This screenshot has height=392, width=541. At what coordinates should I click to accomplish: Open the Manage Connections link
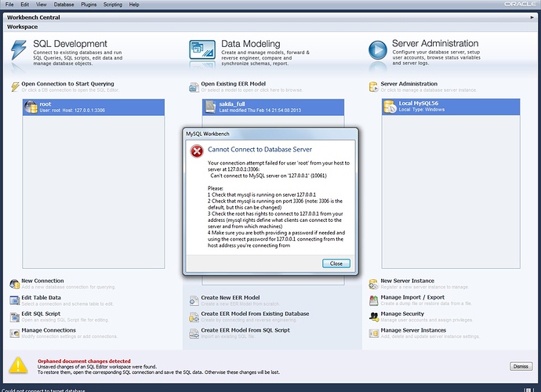point(49,330)
